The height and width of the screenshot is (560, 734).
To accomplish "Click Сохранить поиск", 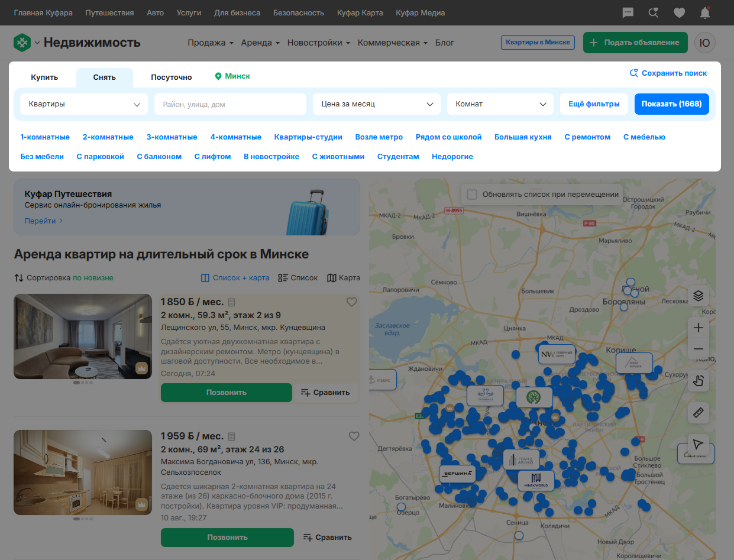I will (668, 73).
